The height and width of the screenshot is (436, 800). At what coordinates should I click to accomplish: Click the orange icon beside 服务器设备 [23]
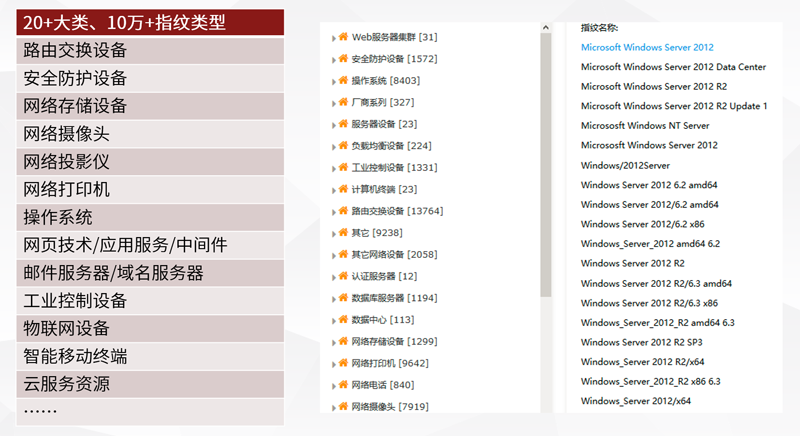343,124
